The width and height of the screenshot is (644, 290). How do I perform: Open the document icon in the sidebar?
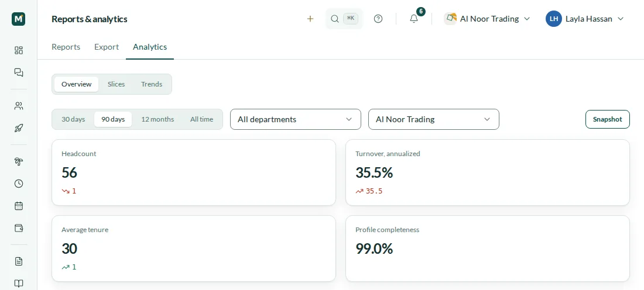(19, 261)
